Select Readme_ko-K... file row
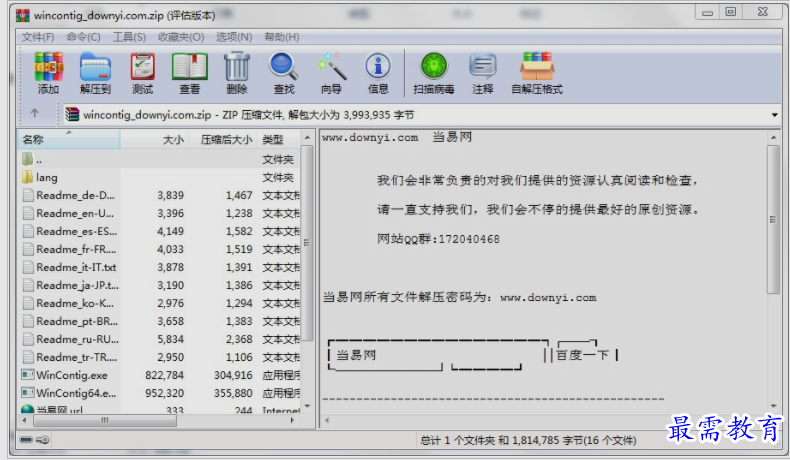Viewport: 790px width, 460px height. point(160,303)
